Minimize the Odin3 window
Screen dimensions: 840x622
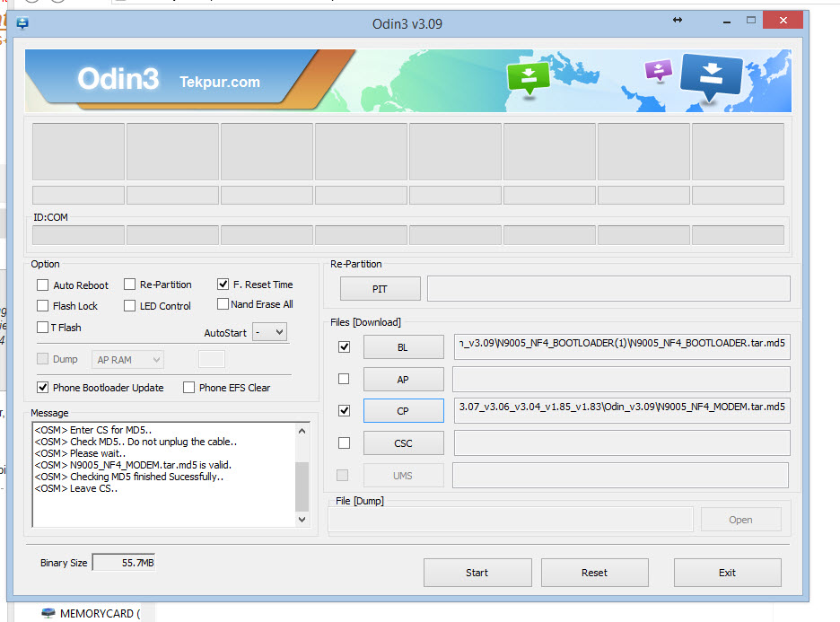click(x=727, y=22)
